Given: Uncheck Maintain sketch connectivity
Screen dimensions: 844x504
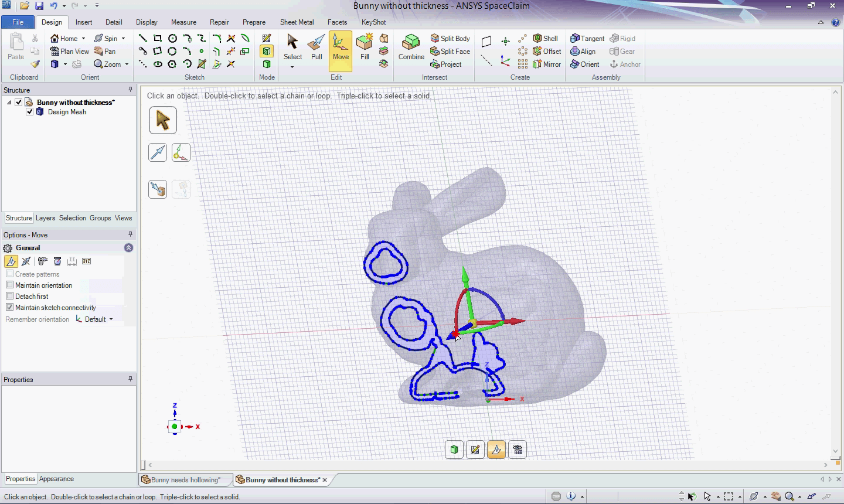Looking at the screenshot, I should point(10,307).
